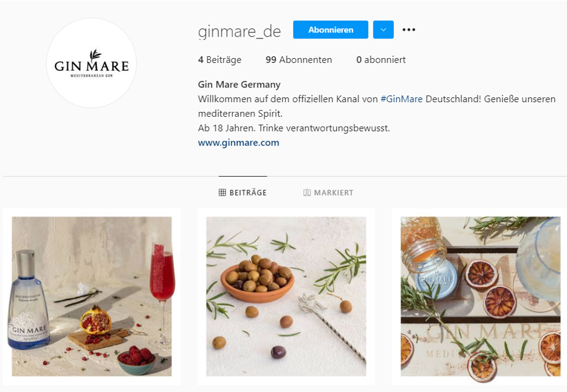Click the Gin Mare Germany display name
This screenshot has height=392, width=567.
coord(239,84)
